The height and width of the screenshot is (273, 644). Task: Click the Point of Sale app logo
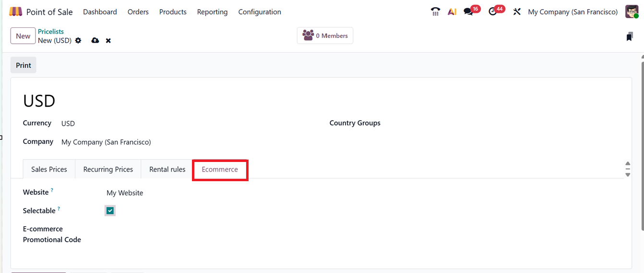click(15, 12)
